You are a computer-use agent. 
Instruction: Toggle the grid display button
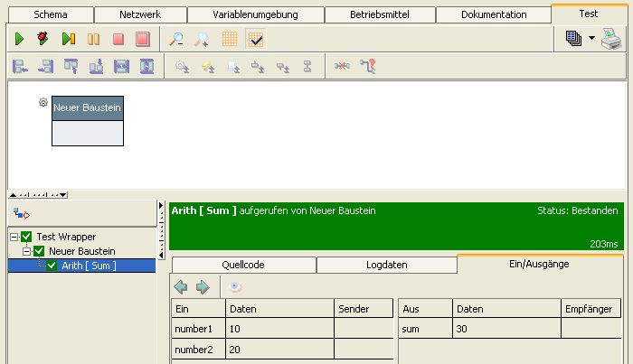(x=230, y=39)
